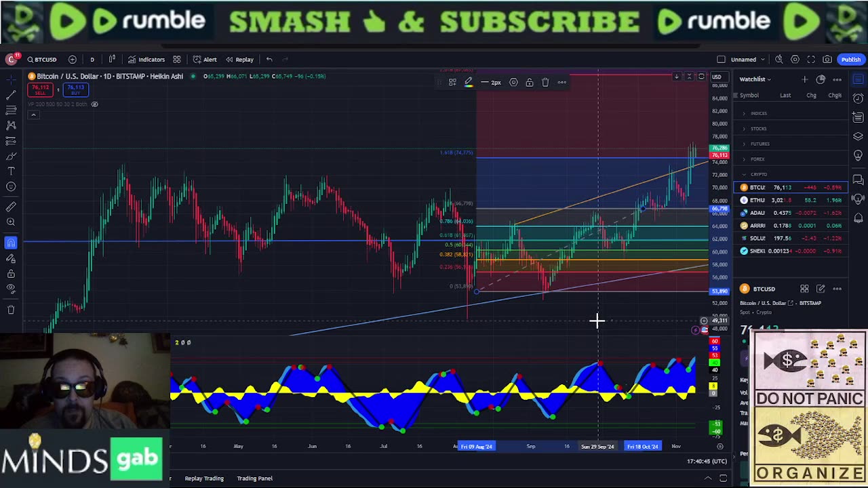Open the layout setup square icon
The height and width of the screenshot is (488, 868).
722,60
